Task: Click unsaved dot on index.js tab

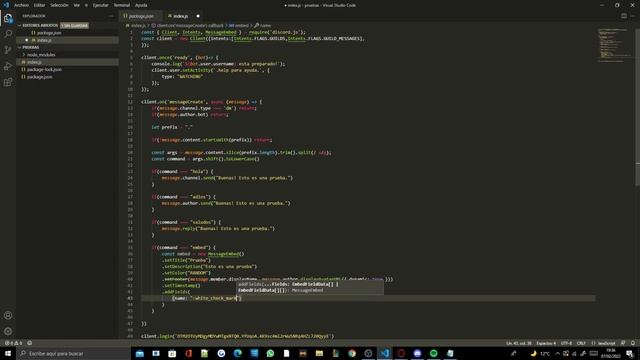Action: (198, 16)
